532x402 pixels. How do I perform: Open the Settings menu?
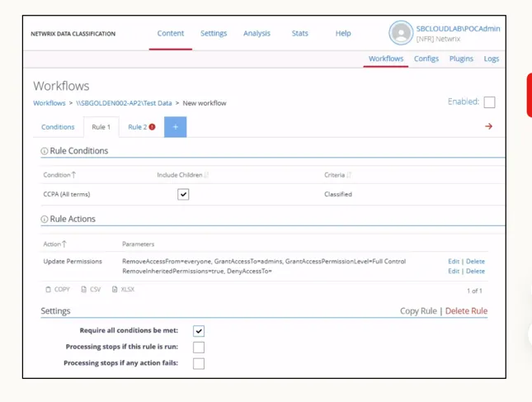click(x=214, y=33)
